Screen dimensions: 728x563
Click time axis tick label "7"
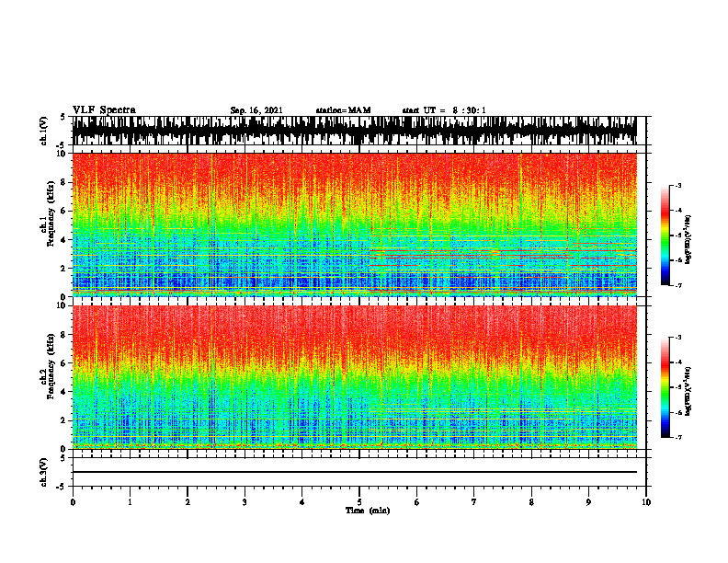click(x=474, y=502)
